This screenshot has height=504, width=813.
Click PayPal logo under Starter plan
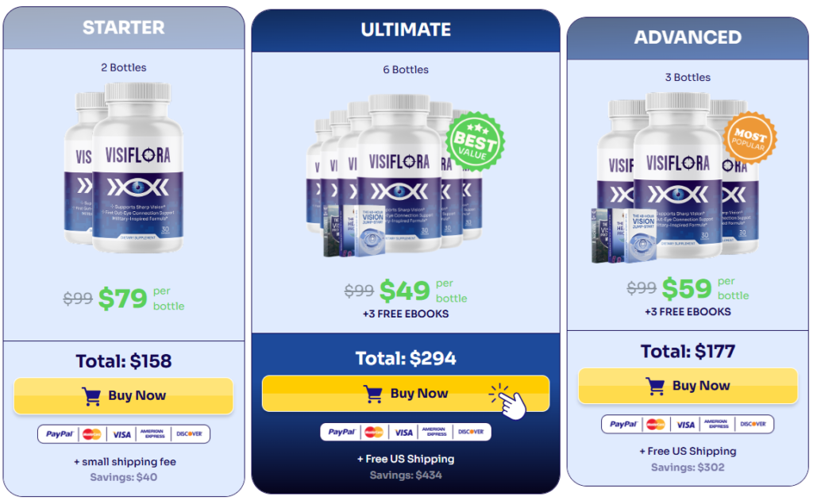point(59,434)
